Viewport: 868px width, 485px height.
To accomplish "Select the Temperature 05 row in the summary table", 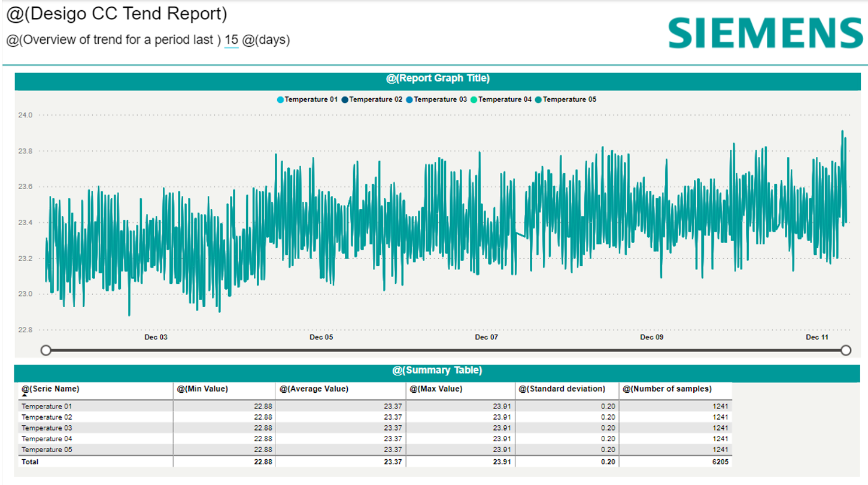I will point(47,450).
